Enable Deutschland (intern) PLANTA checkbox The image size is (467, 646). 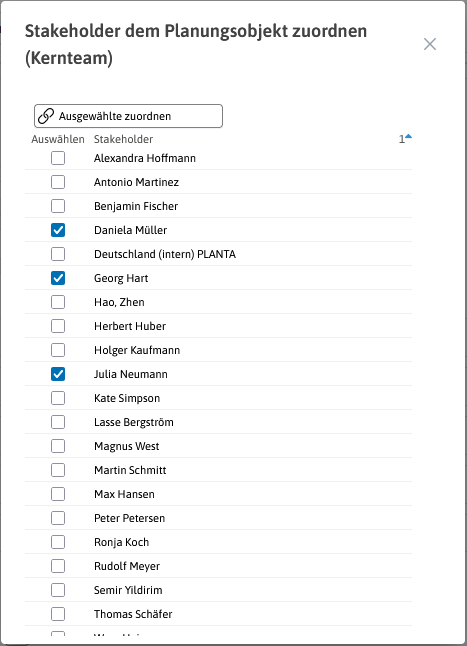click(x=58, y=254)
